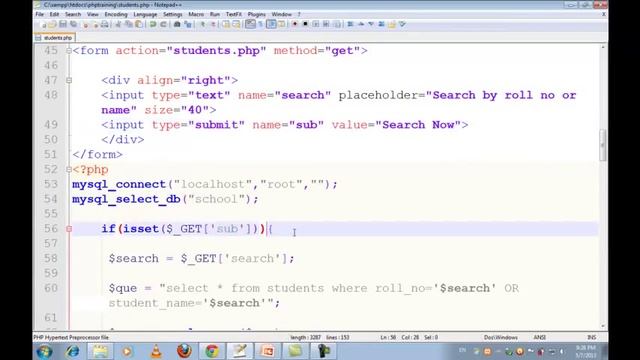
Task: Click the Paste toolbar icon
Action: pos(138,24)
